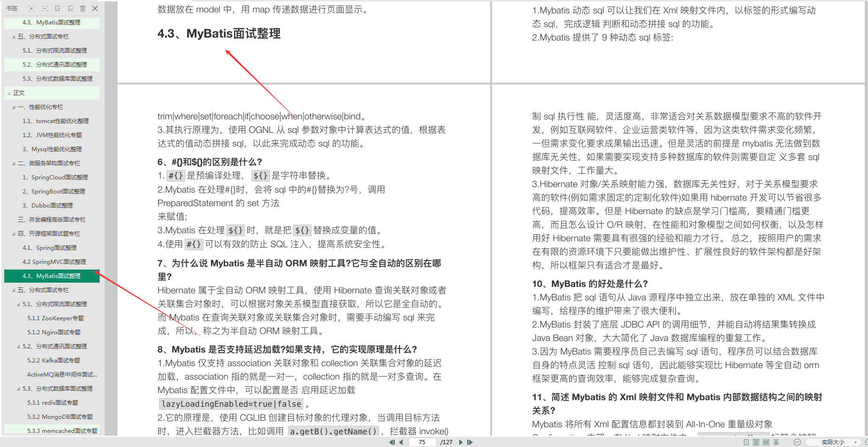868x447 pixels.
Task: Switch to single page view
Action: [x=746, y=442]
